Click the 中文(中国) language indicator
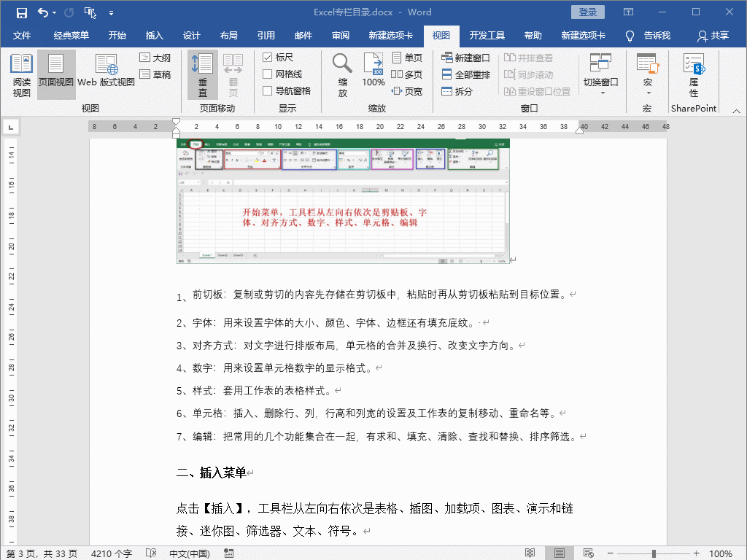 pos(190,553)
